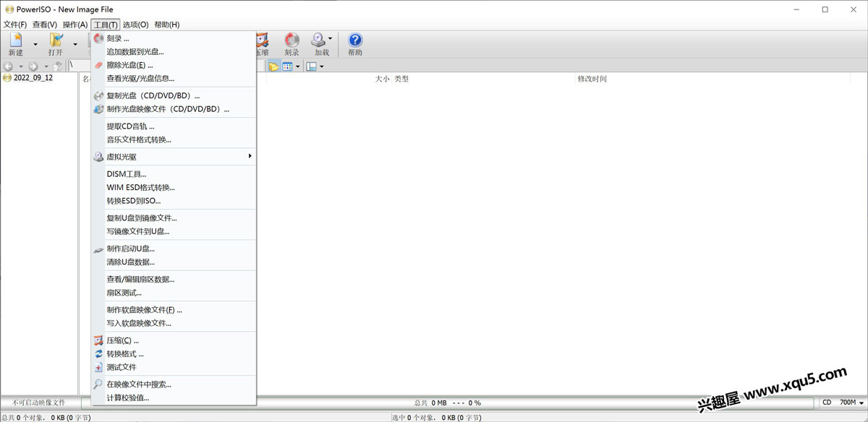
Task: Choose 制作光盘映像文件（CD/DVD/BD）...
Action: pyautogui.click(x=174, y=109)
